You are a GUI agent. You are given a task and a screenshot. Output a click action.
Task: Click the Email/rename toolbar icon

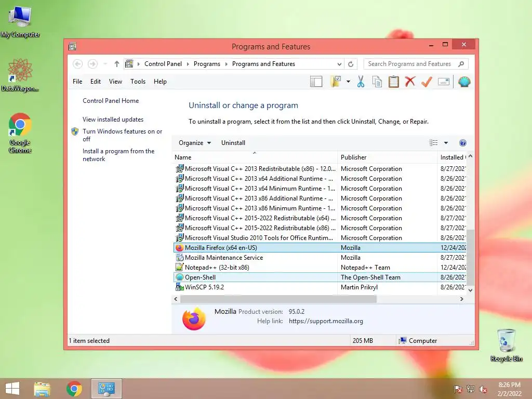tap(444, 82)
